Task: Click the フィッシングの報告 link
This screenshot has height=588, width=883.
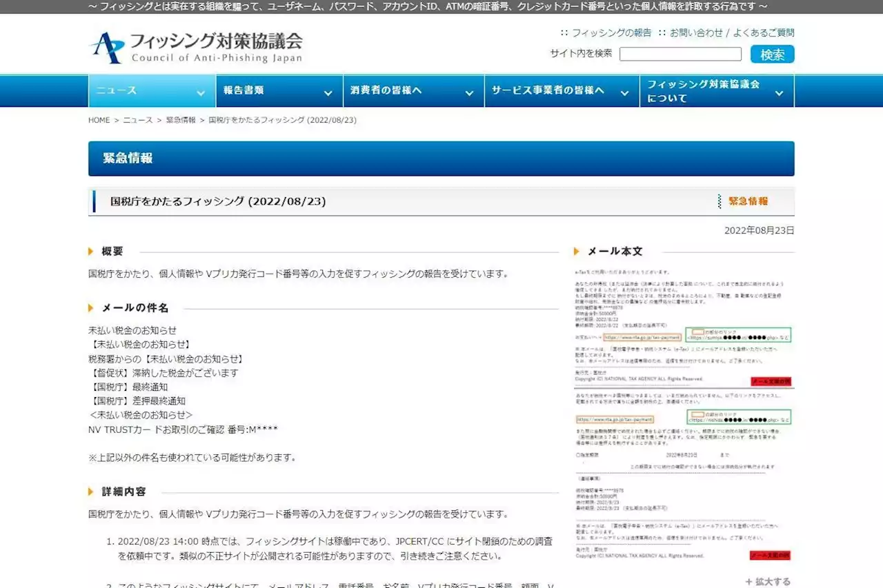Action: click(x=611, y=32)
